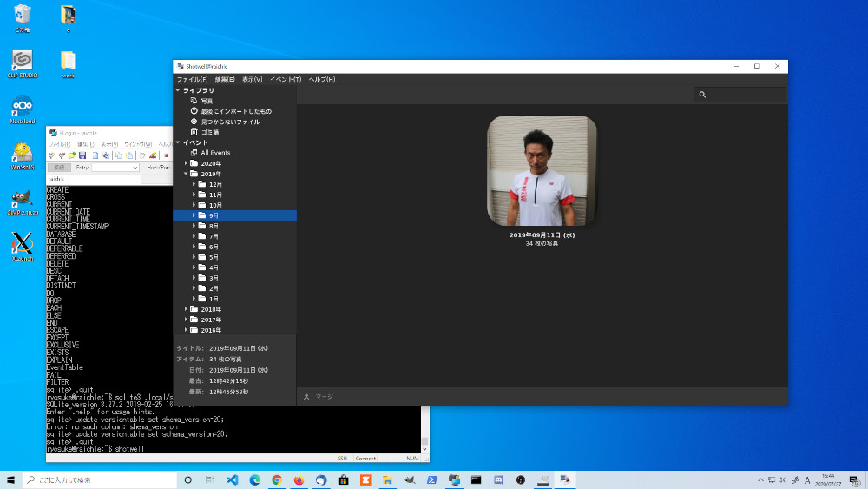
Task: Open Shotwell's 表示(V) menu
Action: click(x=252, y=80)
